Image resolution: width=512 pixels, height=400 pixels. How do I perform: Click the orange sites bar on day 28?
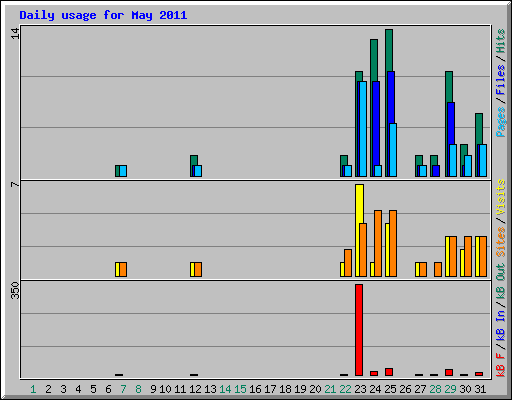pyautogui.click(x=438, y=269)
